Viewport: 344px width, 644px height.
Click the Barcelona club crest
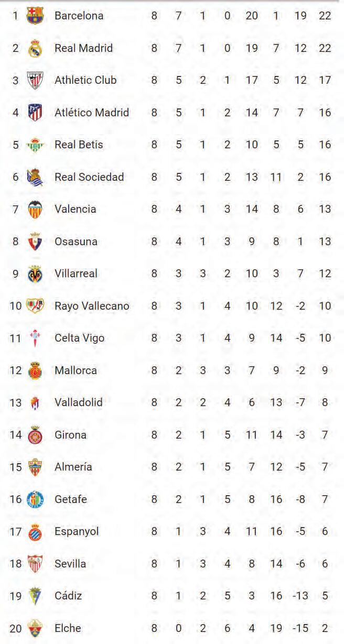pos(35,16)
